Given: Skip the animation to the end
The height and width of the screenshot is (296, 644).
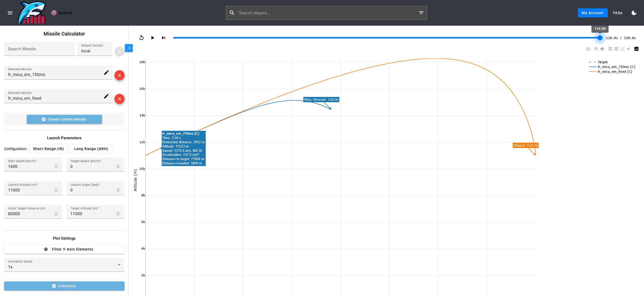Looking at the screenshot, I should click(164, 38).
